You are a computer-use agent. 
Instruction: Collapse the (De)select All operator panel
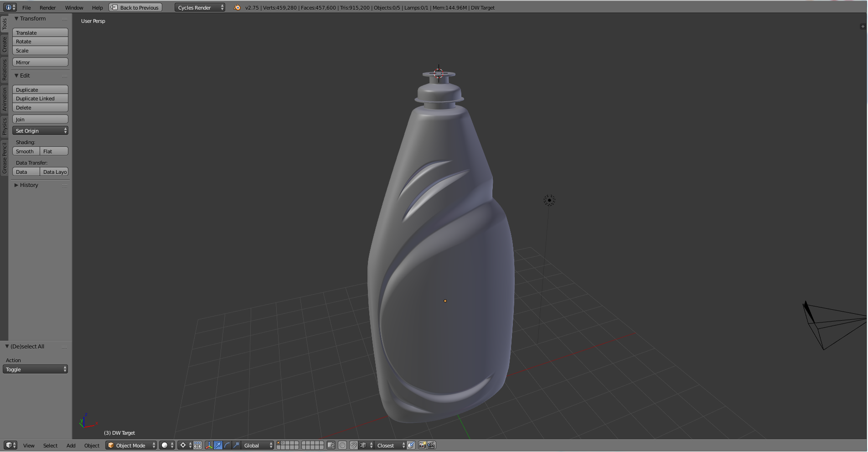click(7, 347)
